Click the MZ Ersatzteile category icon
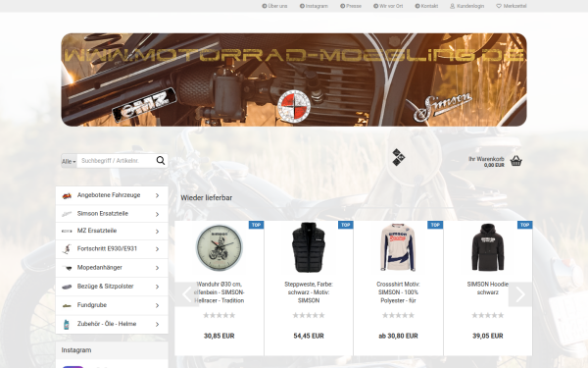The height and width of the screenshot is (368, 588). [x=67, y=231]
